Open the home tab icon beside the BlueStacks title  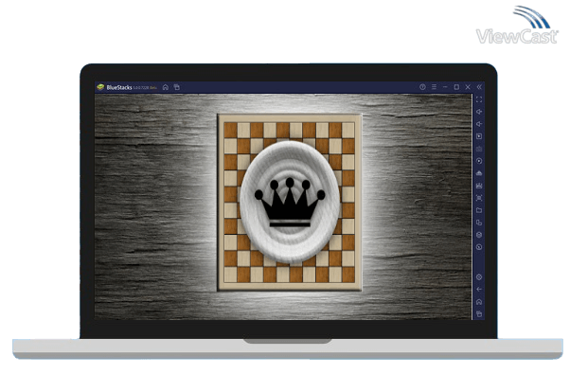click(x=166, y=87)
